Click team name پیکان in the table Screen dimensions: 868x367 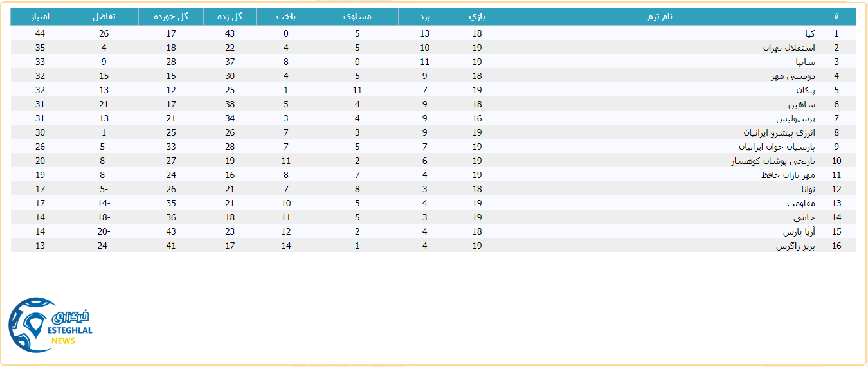click(805, 90)
